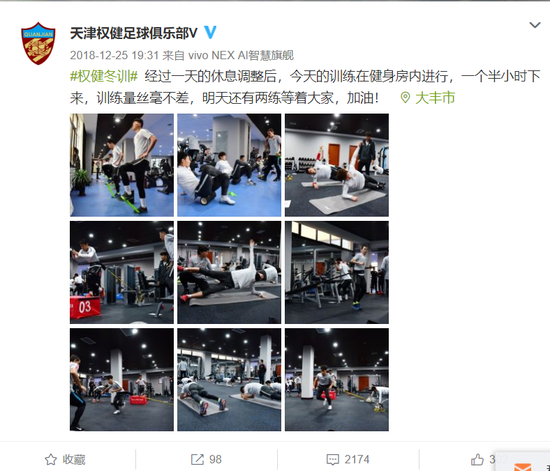Screen dimensions: 550x471
Task: Open the vivo NEX AI智慧旗舰 source link
Action: coord(241,55)
